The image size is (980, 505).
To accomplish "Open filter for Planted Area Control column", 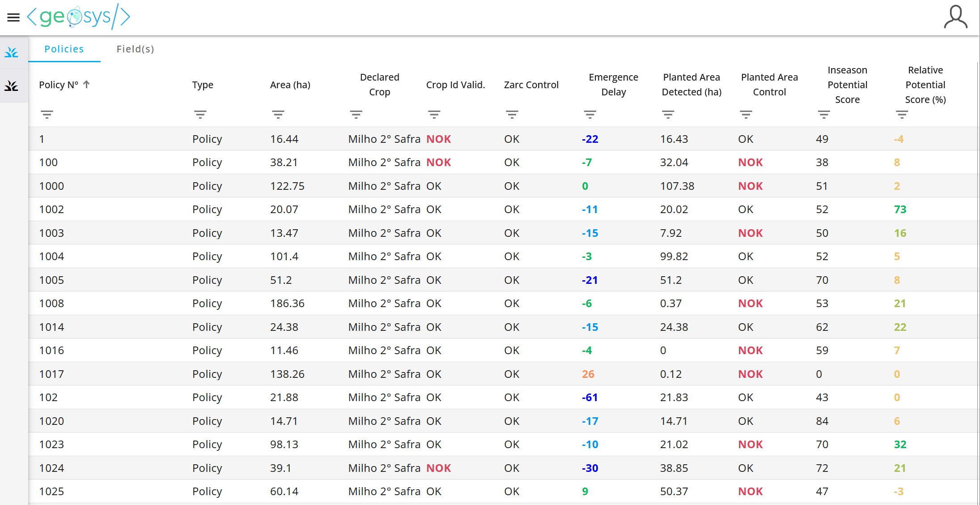I will coord(746,115).
